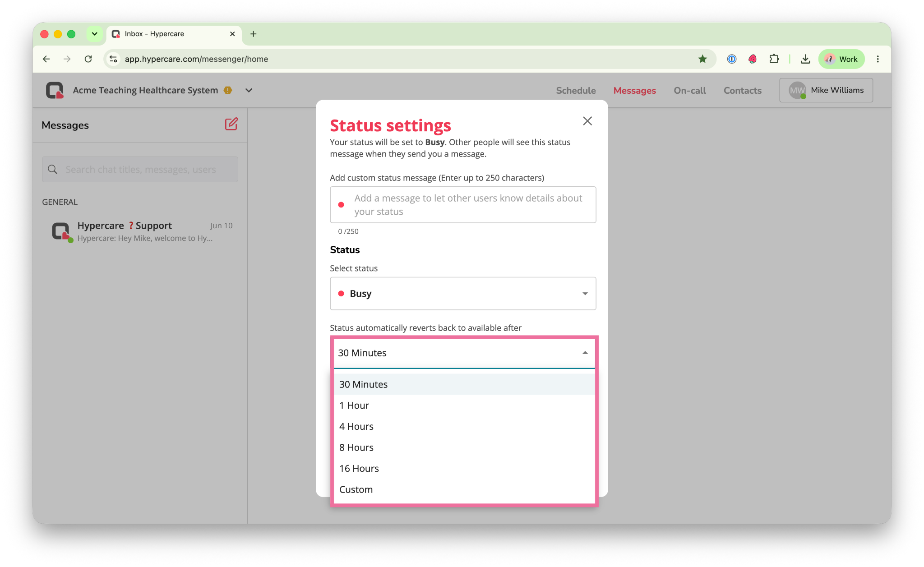
Task: Open a new browser tab
Action: 254,34
